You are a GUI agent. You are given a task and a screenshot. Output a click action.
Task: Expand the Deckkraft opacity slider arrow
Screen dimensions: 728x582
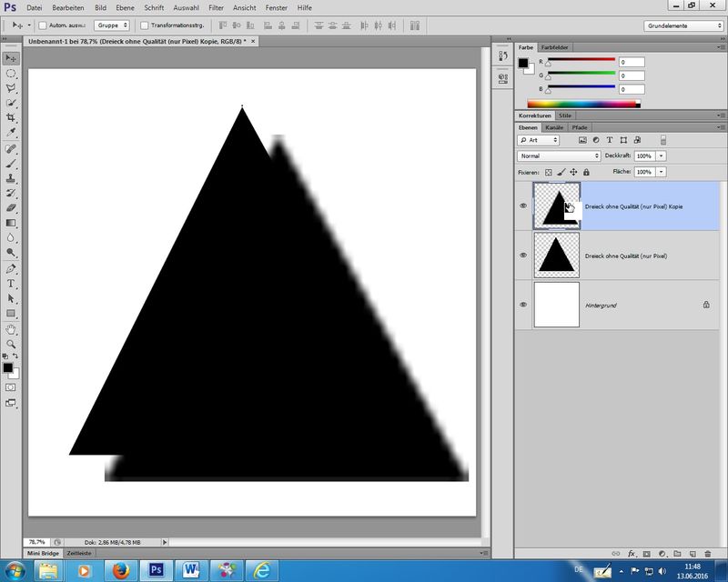pos(661,156)
